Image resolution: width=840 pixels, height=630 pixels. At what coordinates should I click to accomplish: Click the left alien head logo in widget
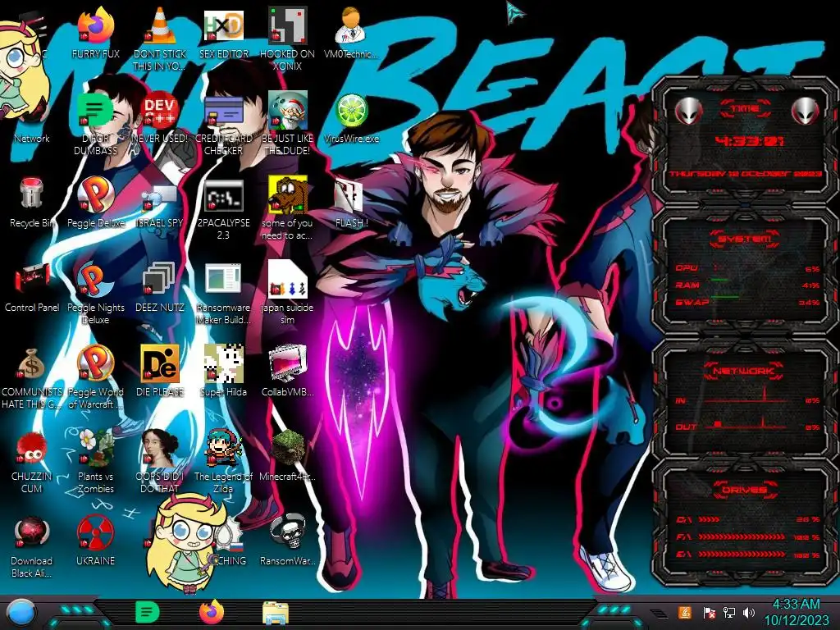tap(688, 111)
